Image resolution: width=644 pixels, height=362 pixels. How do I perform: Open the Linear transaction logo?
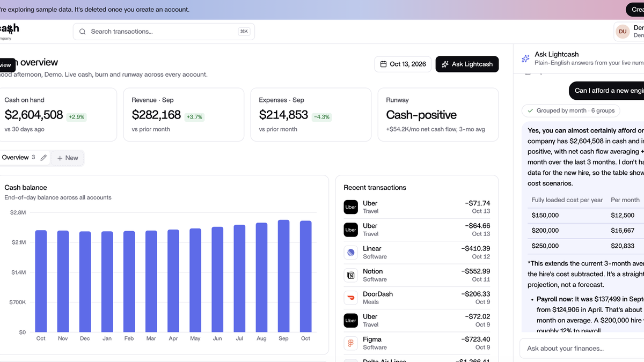(350, 253)
